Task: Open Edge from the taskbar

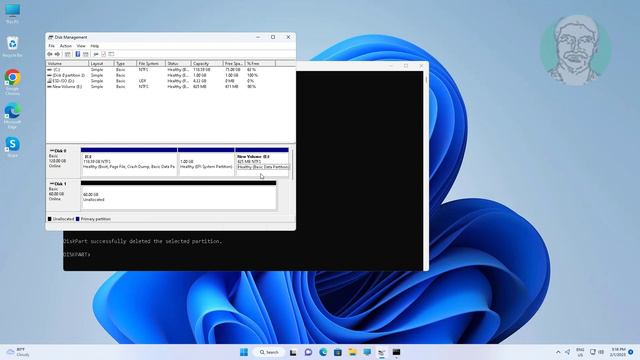Action: point(323,352)
